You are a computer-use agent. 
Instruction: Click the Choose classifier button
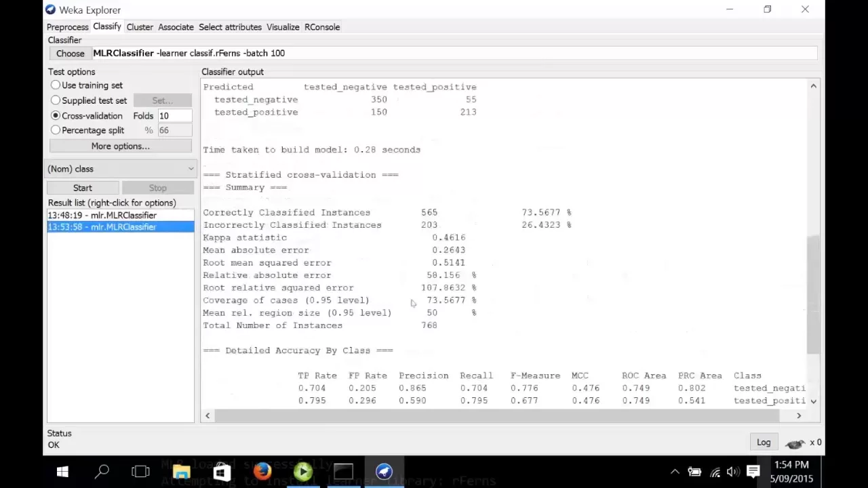pyautogui.click(x=71, y=54)
